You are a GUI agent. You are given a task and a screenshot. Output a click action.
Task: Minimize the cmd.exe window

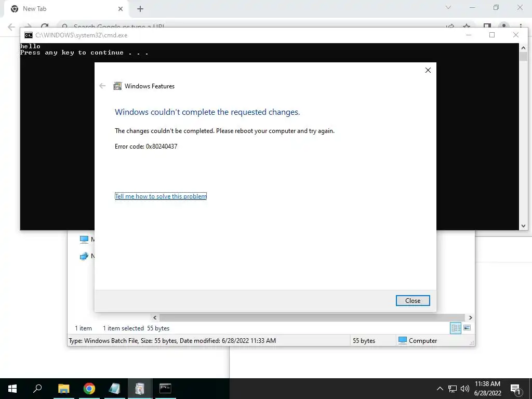[469, 35]
